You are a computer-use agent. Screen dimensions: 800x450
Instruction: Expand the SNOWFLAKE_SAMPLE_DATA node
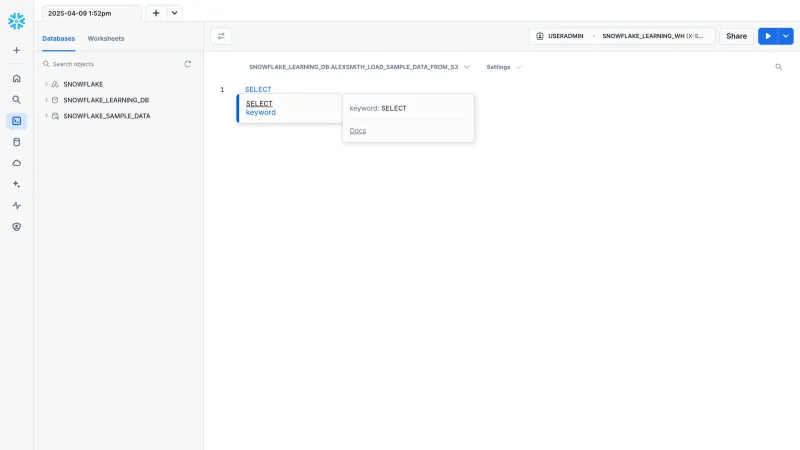46,116
